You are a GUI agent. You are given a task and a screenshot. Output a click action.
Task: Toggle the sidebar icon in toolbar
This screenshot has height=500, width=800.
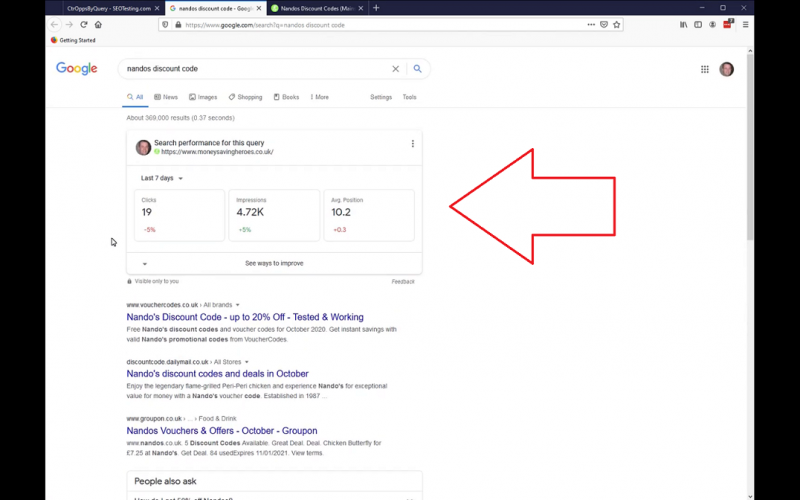698,24
